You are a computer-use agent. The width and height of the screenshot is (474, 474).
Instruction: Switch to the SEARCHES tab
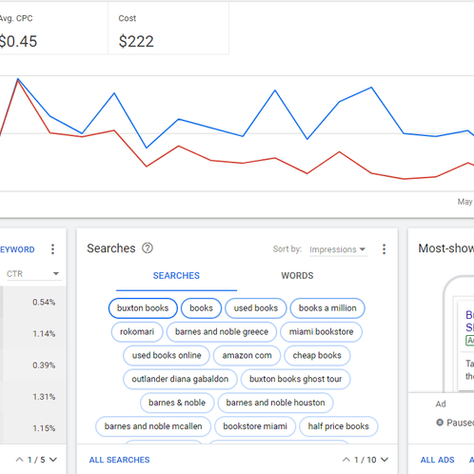[x=176, y=276]
